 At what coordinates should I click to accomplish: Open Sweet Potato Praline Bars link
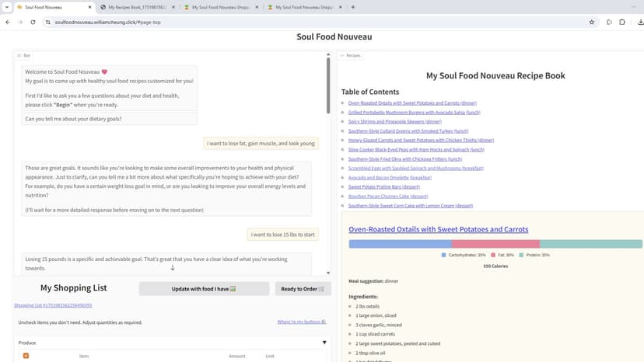tap(384, 186)
